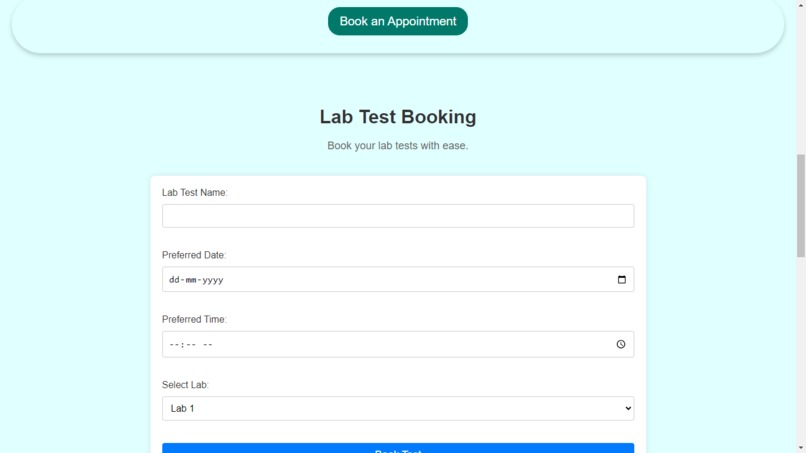This screenshot has height=453, width=806.
Task: Click the scrollbar up arrow
Action: 801,4
